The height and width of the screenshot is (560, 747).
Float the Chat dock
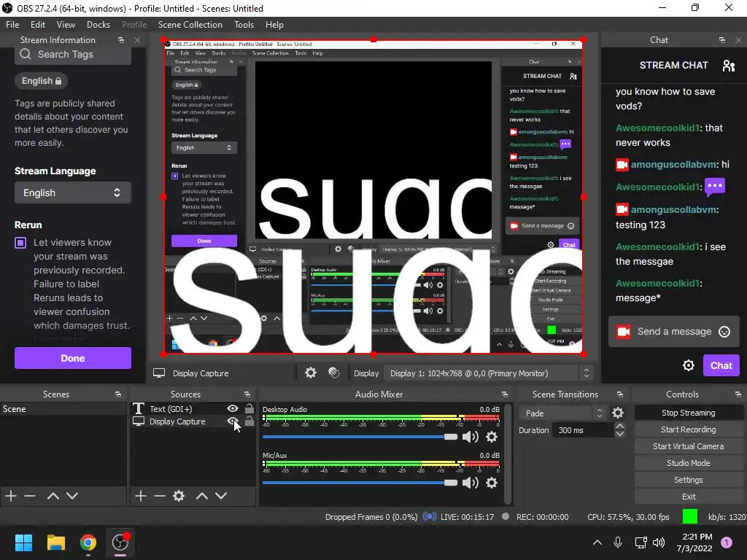coord(722,40)
